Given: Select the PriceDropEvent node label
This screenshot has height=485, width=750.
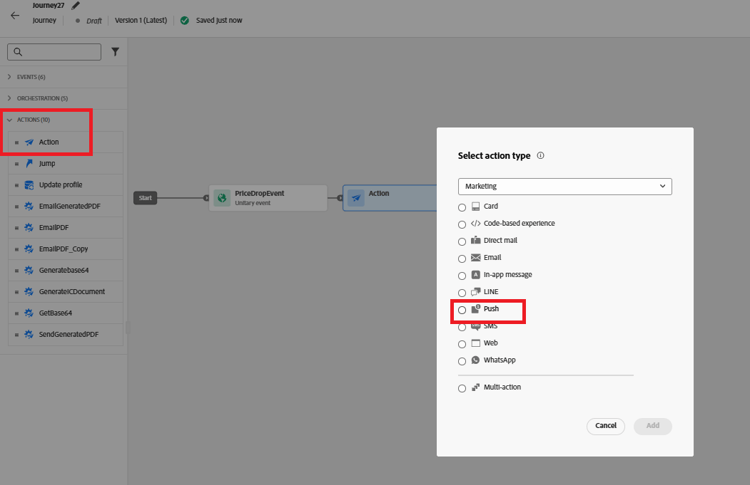Looking at the screenshot, I should 259,193.
